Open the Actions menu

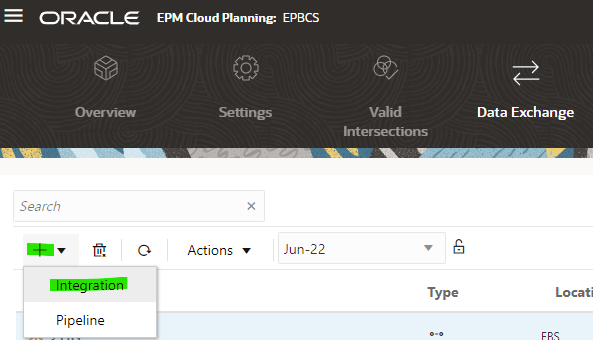click(x=219, y=251)
